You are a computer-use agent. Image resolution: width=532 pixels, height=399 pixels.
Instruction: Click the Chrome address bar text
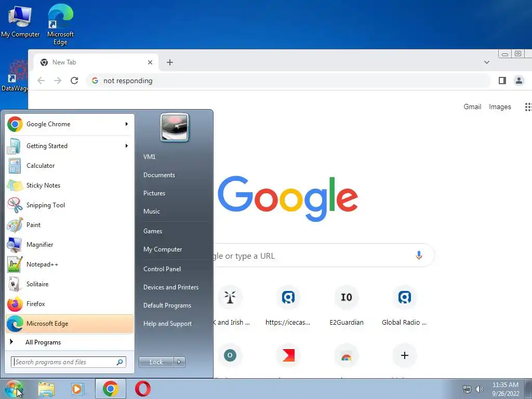pos(128,81)
